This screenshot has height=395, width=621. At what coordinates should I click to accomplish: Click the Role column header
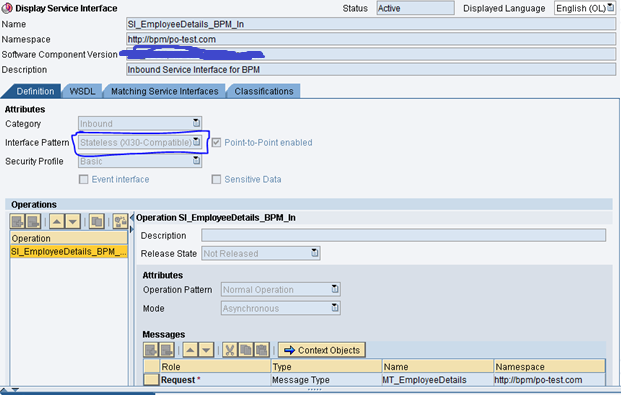coord(215,366)
